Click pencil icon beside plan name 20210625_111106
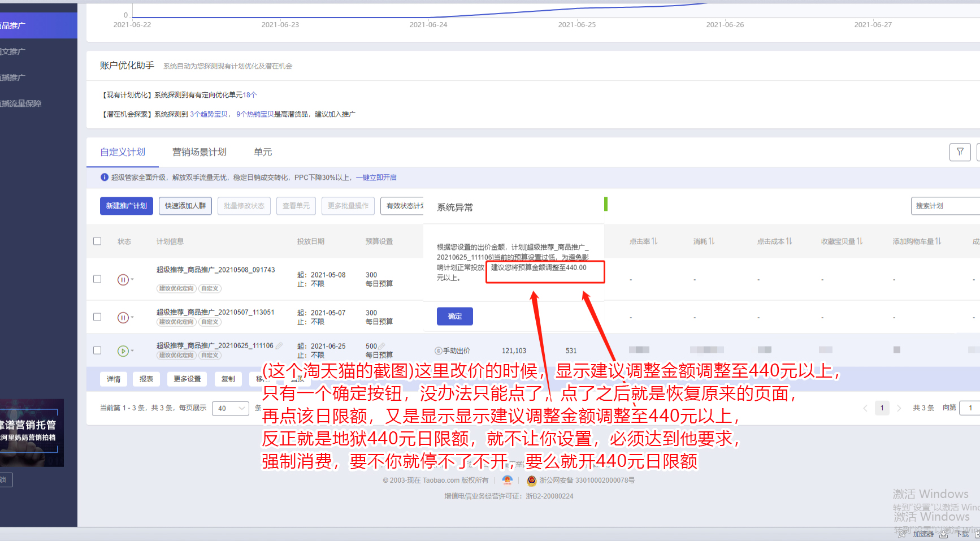This screenshot has width=980, height=541. coord(279,345)
